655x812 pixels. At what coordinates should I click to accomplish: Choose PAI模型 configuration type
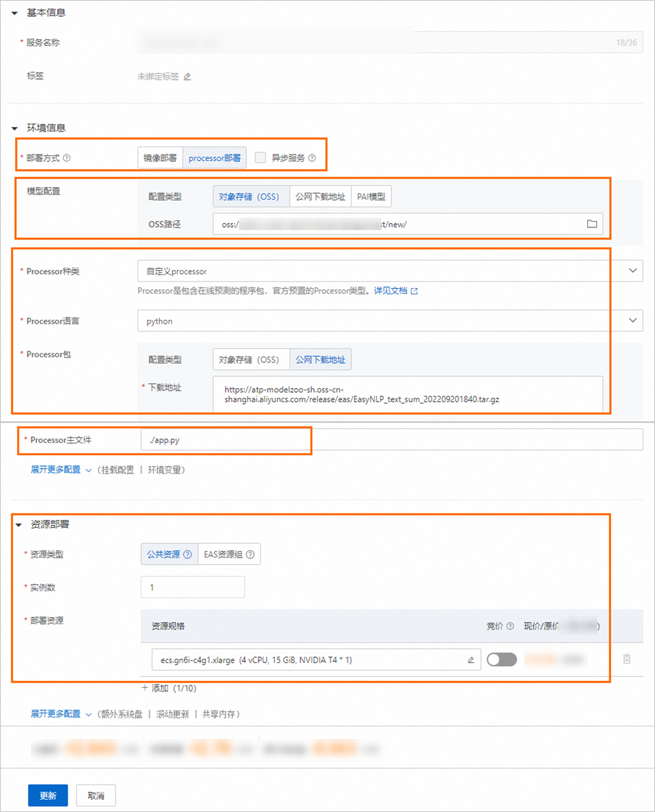click(x=371, y=196)
